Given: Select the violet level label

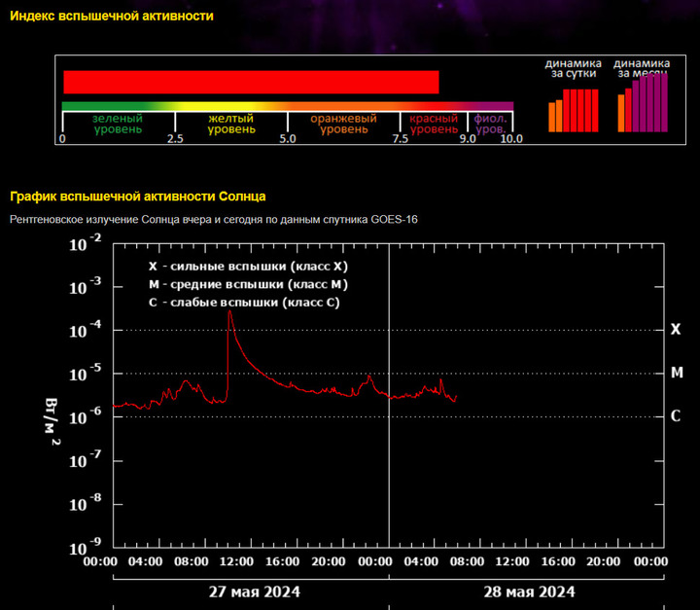Looking at the screenshot, I should (490, 124).
